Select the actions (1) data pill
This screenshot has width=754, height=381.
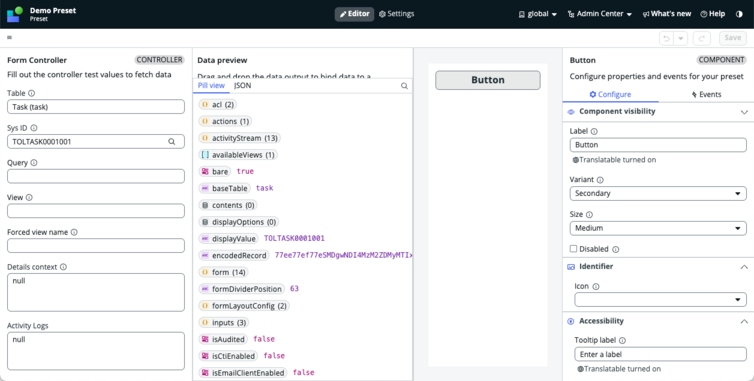pos(226,121)
